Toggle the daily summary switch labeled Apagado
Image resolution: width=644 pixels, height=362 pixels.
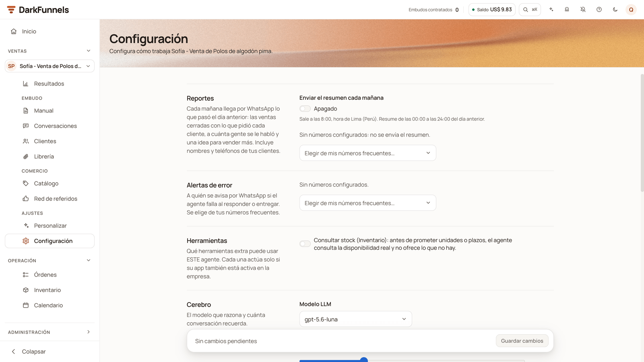305,109
